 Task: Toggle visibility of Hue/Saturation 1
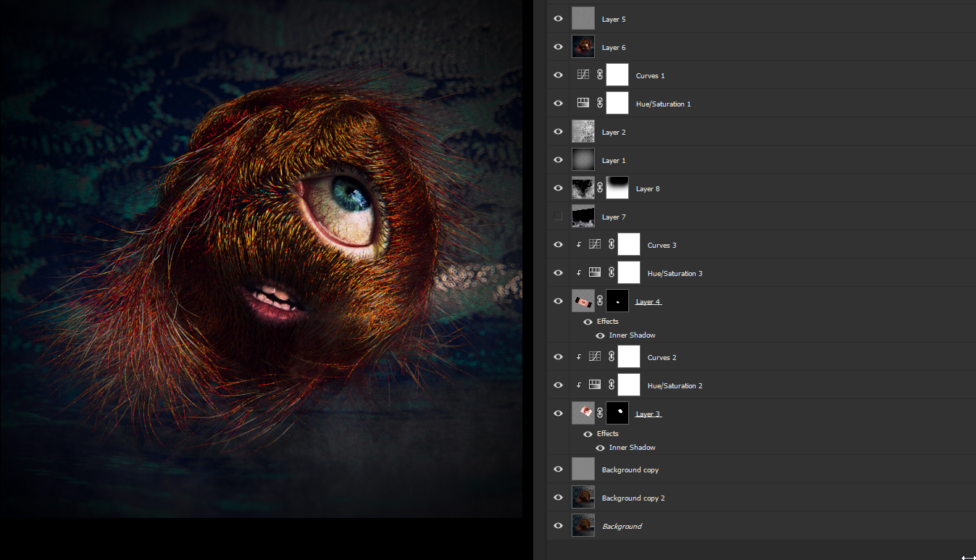pos(558,103)
